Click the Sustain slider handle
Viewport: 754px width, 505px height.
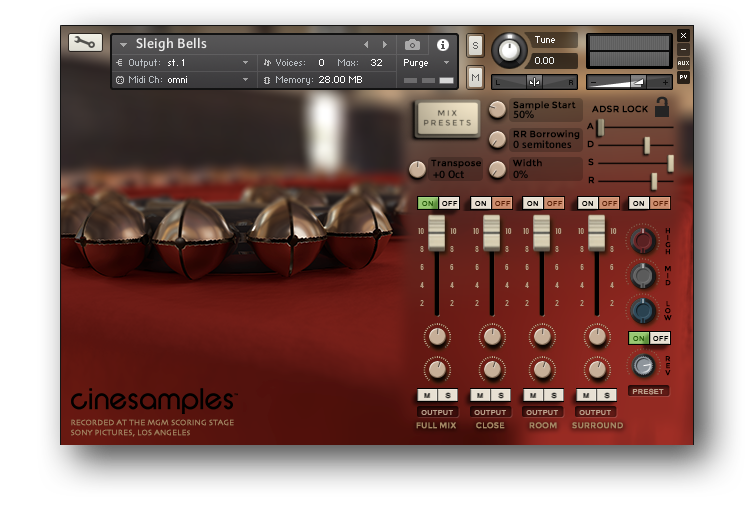coord(670,163)
